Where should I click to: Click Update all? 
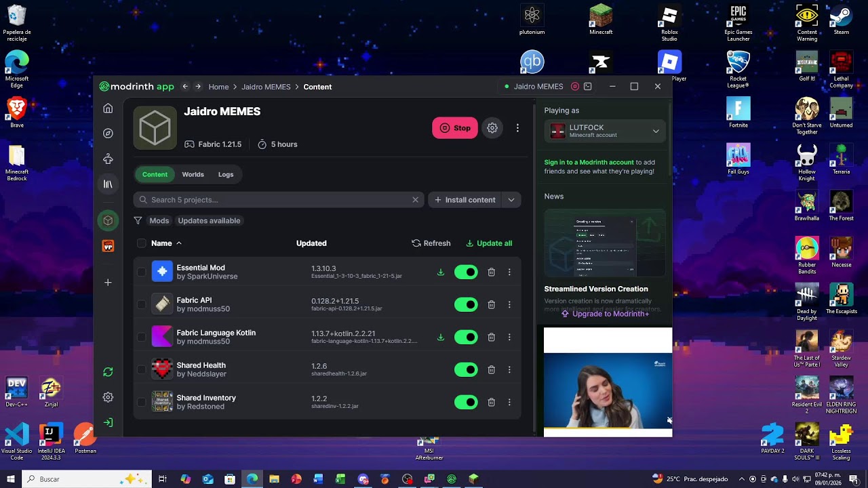[489, 243]
